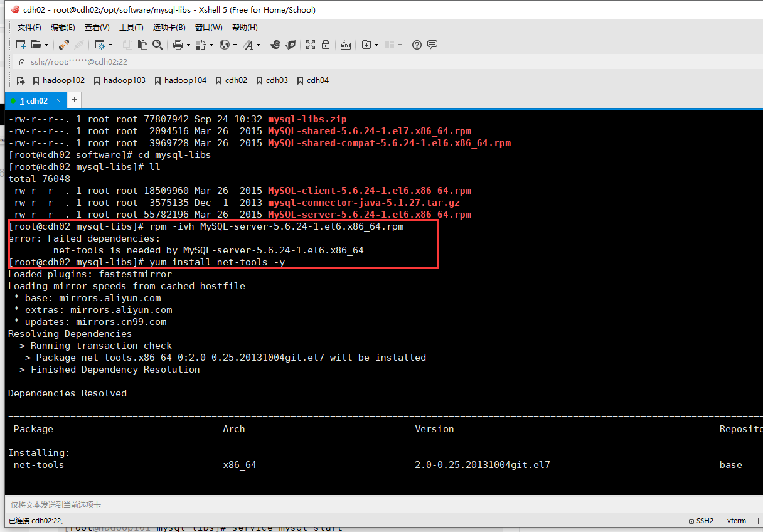The image size is (763, 532).
Task: Click the New session icon in toolbar
Action: tap(21, 45)
